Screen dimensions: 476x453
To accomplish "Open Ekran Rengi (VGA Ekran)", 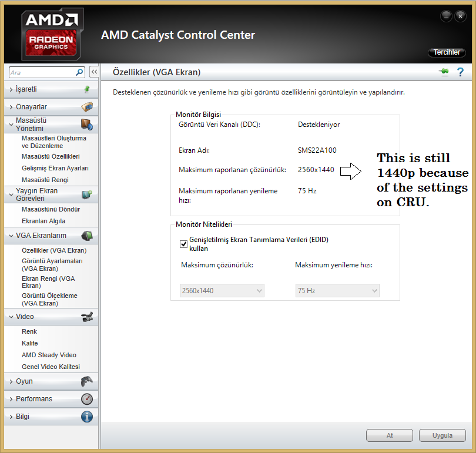I will (48, 282).
